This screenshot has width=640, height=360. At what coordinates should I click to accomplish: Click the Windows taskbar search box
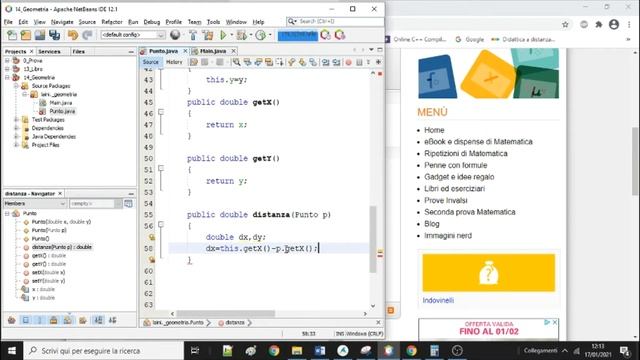[104, 351]
